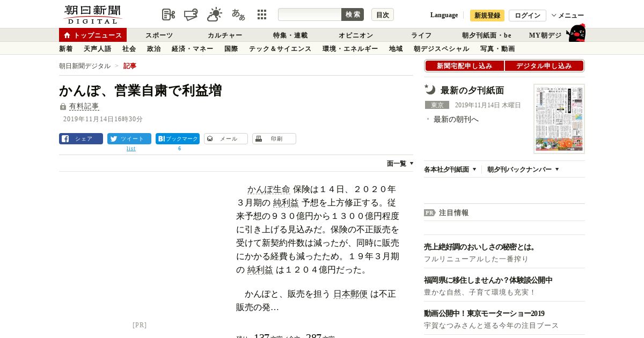
Task: Open the apps grid icon
Action: coord(262,14)
